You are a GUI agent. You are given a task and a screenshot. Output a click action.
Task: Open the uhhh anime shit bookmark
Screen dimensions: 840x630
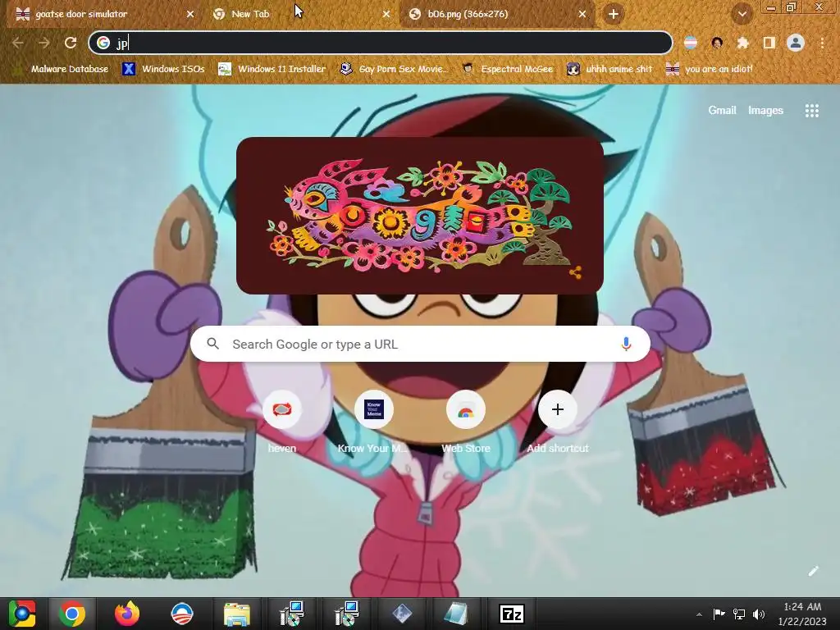pyautogui.click(x=609, y=69)
